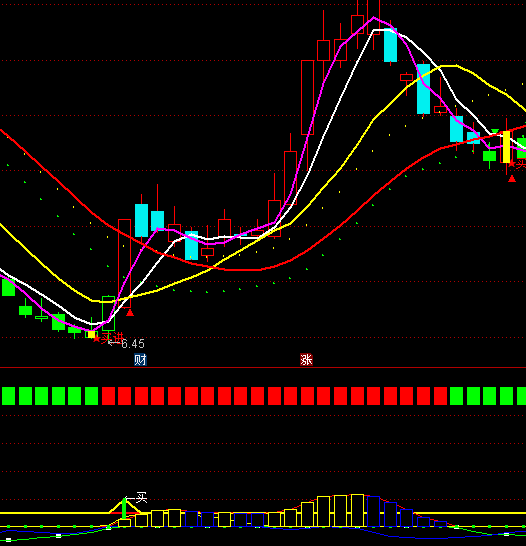
Task: Select the green spike bar under the 买 label
Action: (x=124, y=509)
